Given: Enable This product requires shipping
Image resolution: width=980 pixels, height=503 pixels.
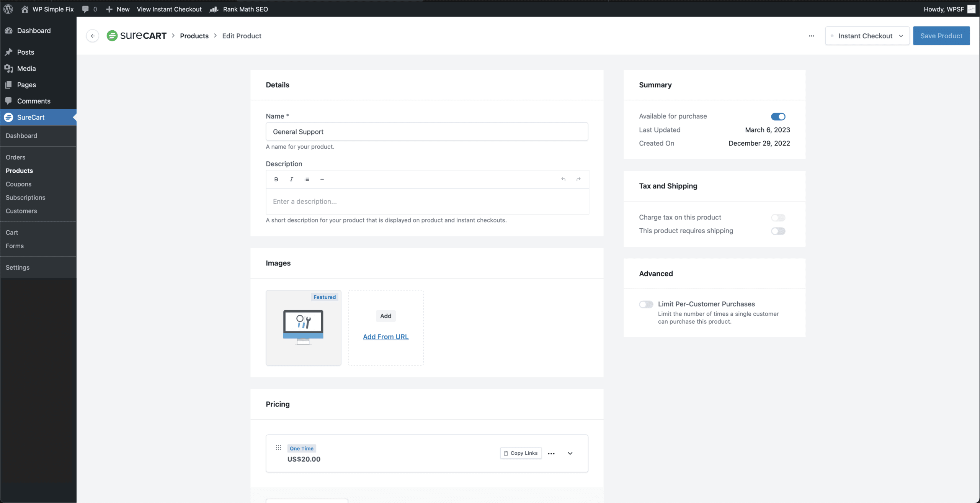Looking at the screenshot, I should pos(778,231).
